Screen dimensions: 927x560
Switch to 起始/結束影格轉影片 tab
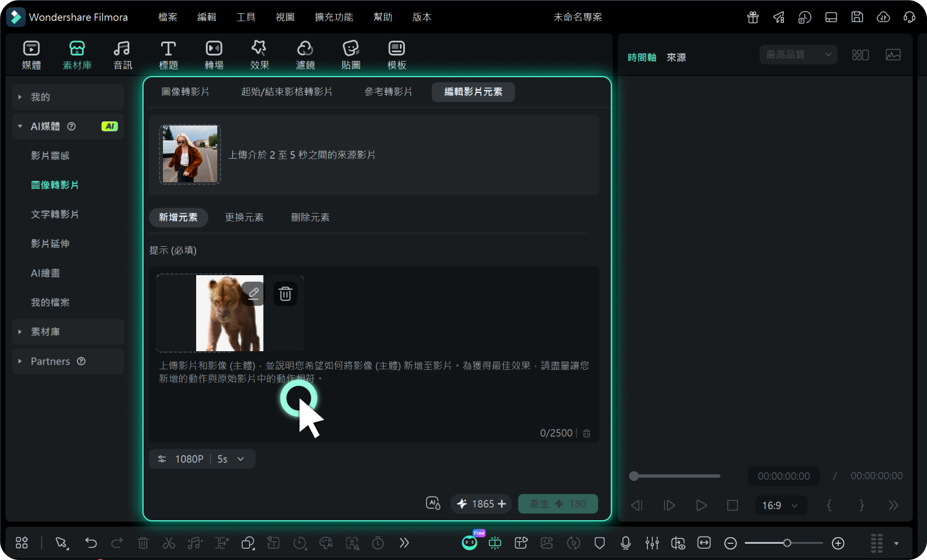tap(287, 92)
